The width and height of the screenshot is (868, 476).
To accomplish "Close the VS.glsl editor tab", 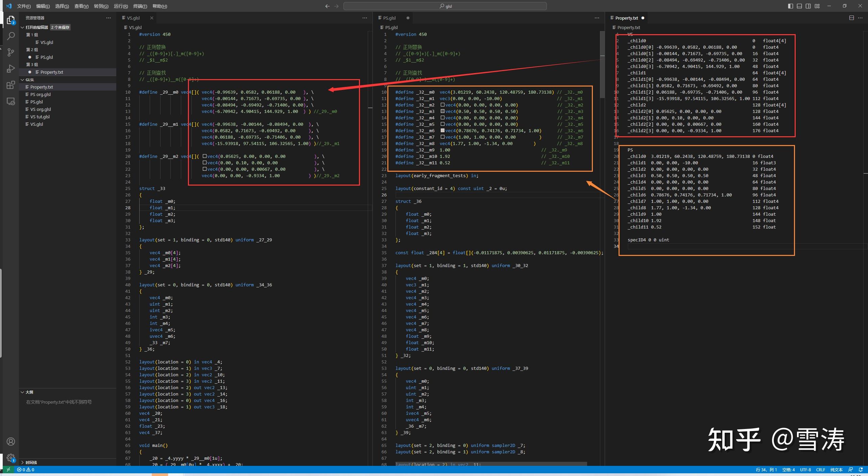I will [152, 18].
